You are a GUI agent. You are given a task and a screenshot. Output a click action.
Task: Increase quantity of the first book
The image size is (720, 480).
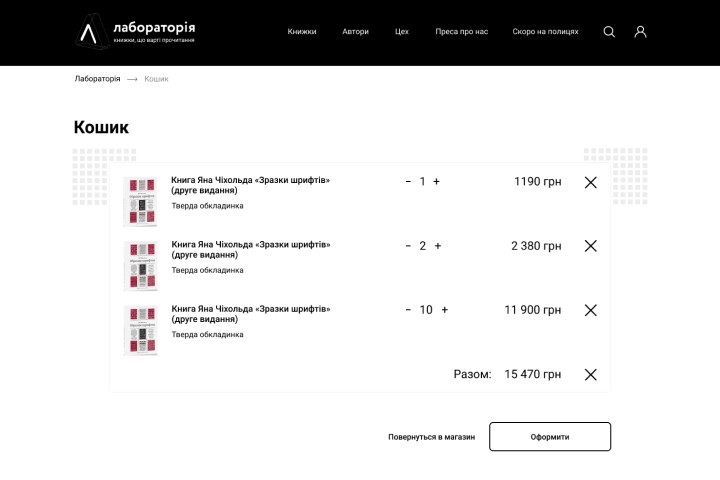tap(436, 181)
